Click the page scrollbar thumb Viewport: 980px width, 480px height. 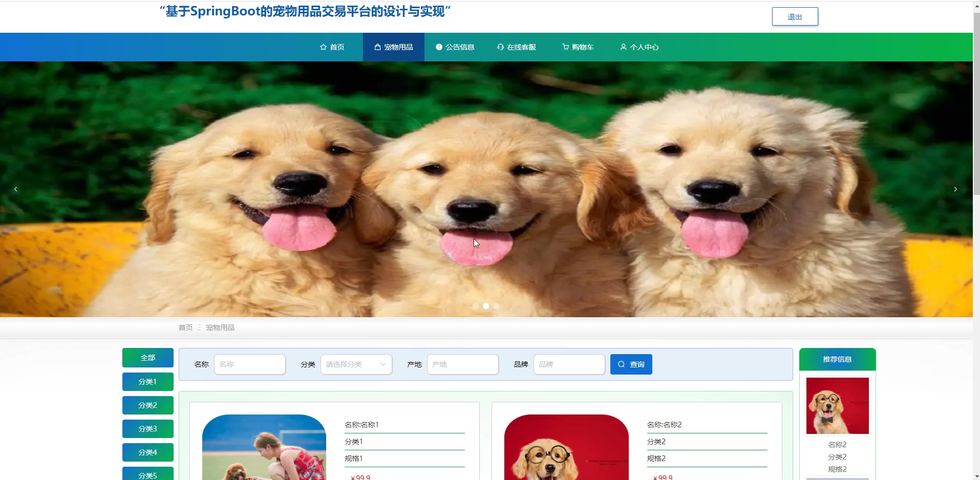[x=976, y=105]
